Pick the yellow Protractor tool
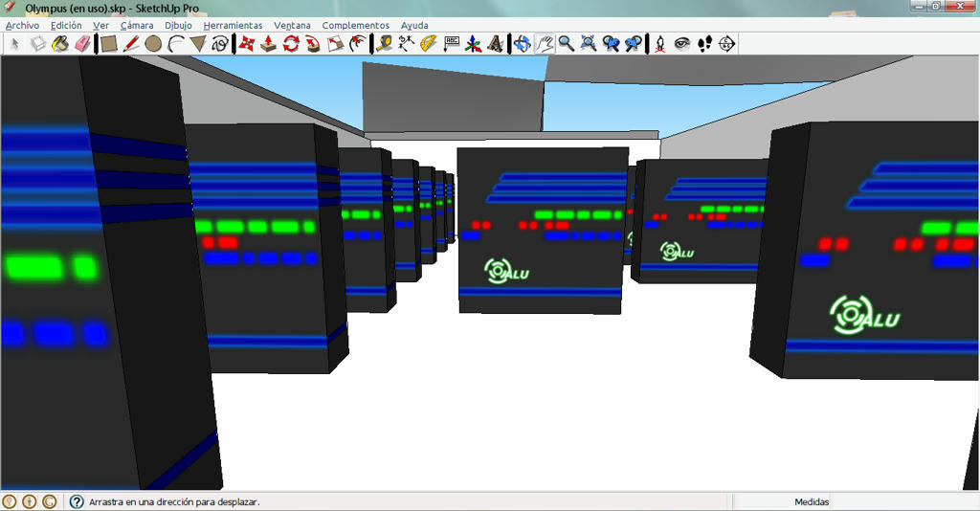This screenshot has width=980, height=511. click(429, 44)
